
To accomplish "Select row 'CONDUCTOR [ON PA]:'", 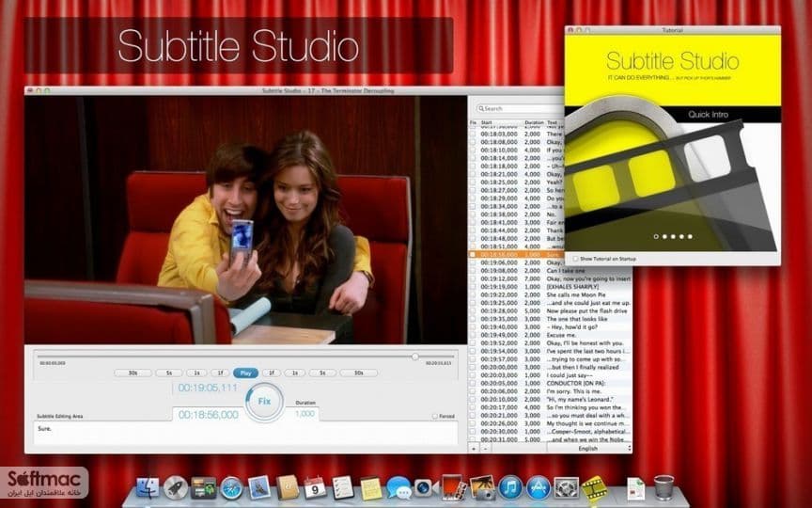I will [x=551, y=383].
